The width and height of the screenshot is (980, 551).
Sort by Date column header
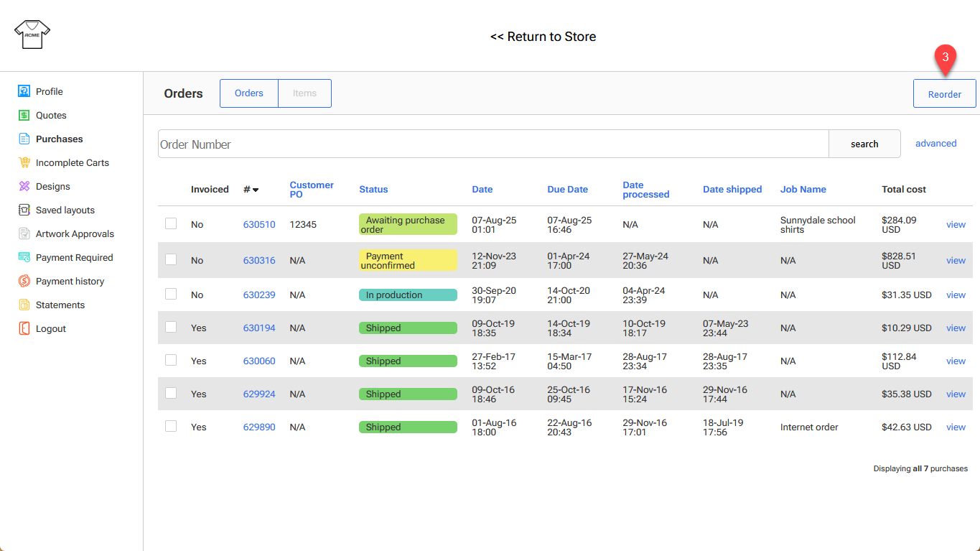[482, 190]
